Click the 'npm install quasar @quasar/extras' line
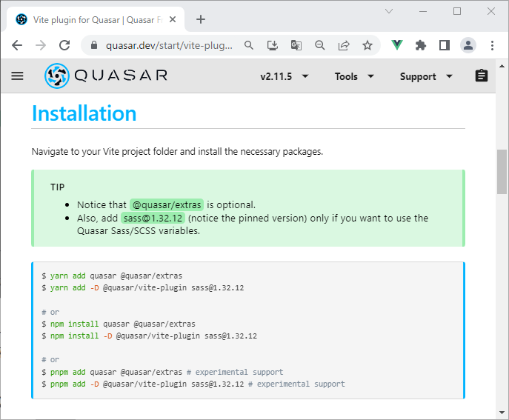The image size is (509, 420). point(119,324)
